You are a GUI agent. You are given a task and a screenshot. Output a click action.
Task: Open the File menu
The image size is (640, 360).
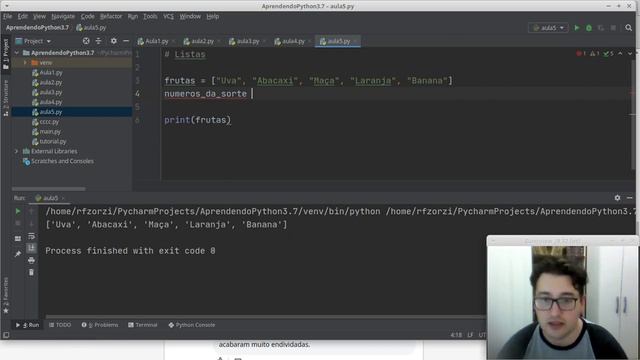[8, 16]
